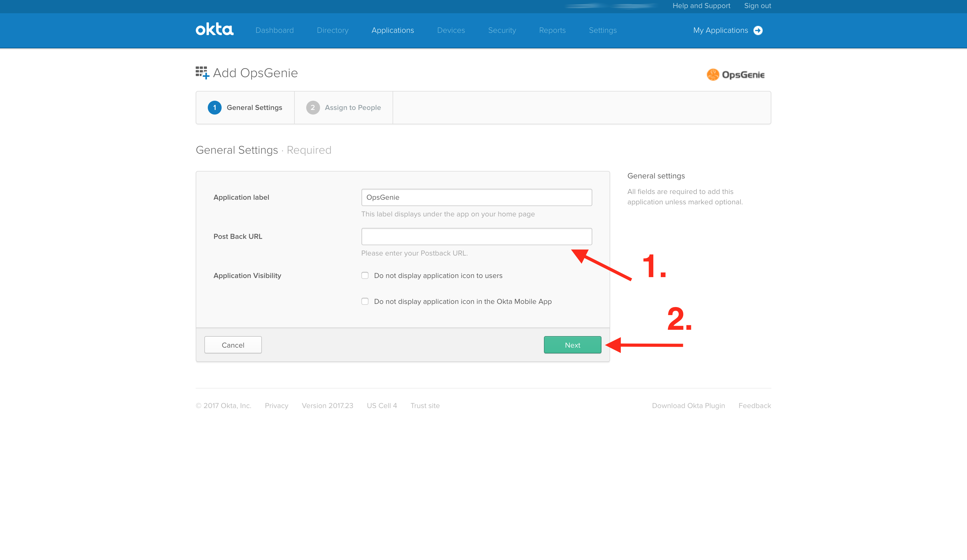The width and height of the screenshot is (967, 560).
Task: Click the Next button to proceed
Action: (x=572, y=345)
